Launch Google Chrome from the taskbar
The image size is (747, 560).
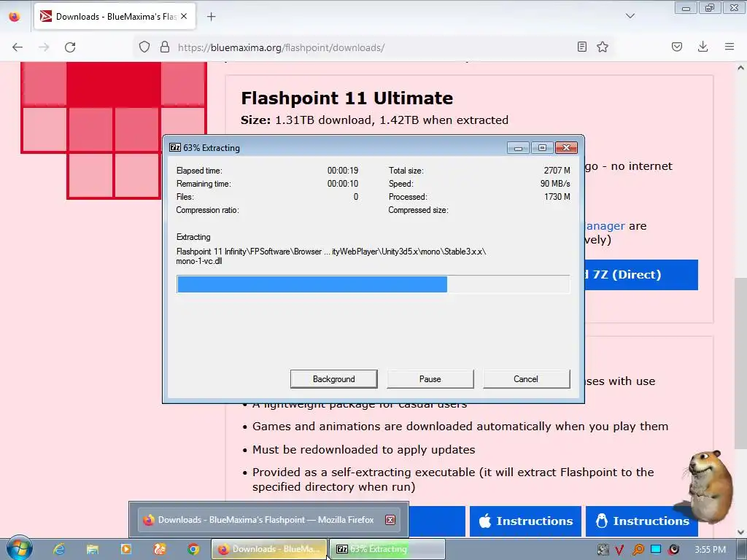(x=193, y=549)
